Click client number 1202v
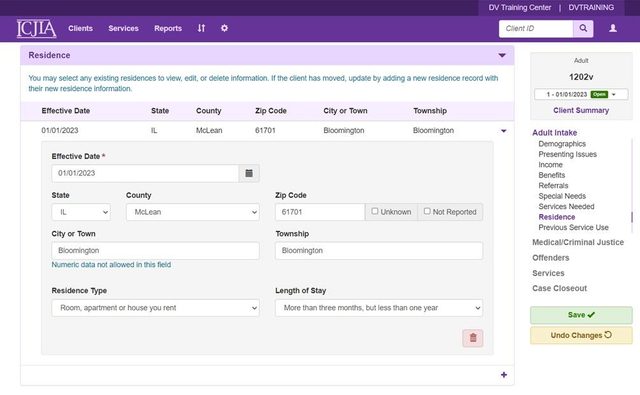 [x=581, y=77]
